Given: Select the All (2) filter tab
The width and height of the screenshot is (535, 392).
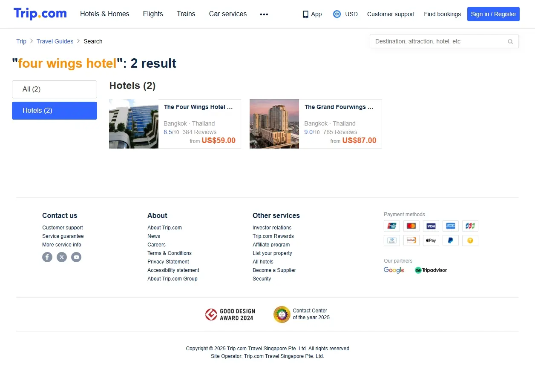Looking at the screenshot, I should (55, 89).
